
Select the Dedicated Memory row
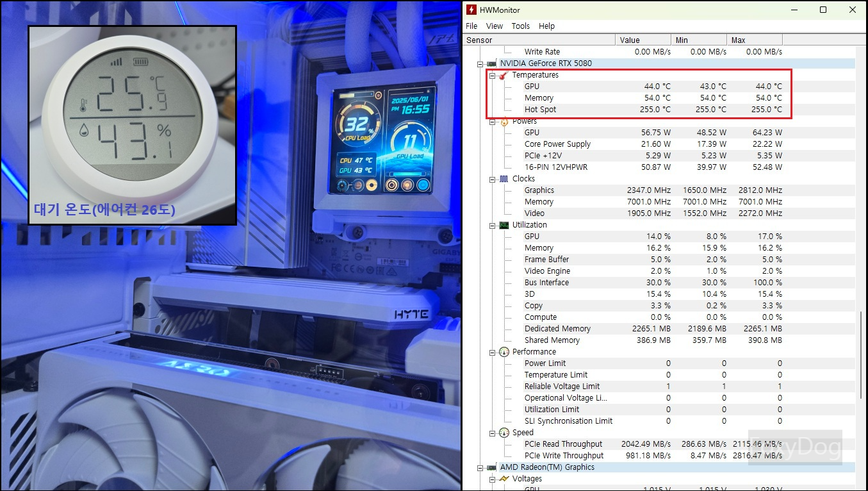coord(659,329)
